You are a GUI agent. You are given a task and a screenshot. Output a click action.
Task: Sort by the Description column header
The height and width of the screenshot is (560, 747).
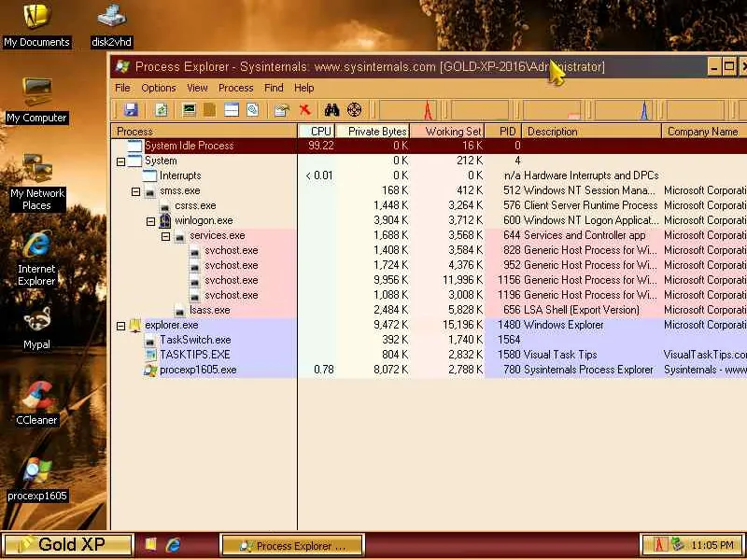coord(592,132)
